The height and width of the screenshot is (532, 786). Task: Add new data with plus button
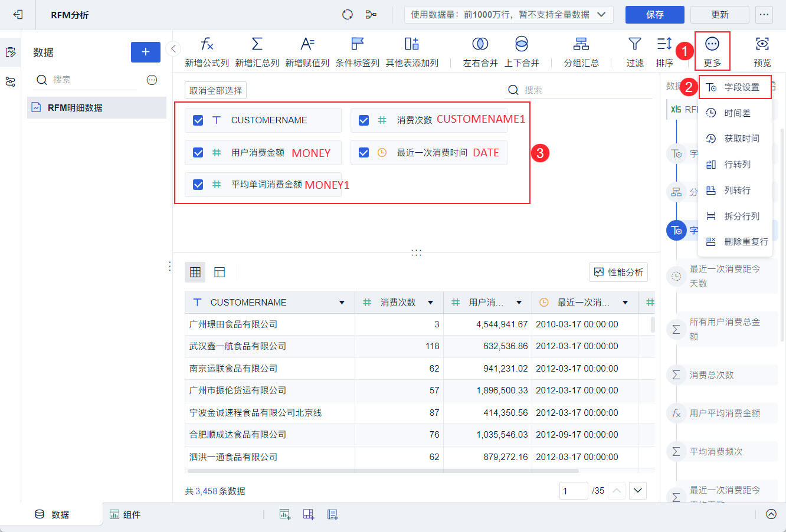146,52
